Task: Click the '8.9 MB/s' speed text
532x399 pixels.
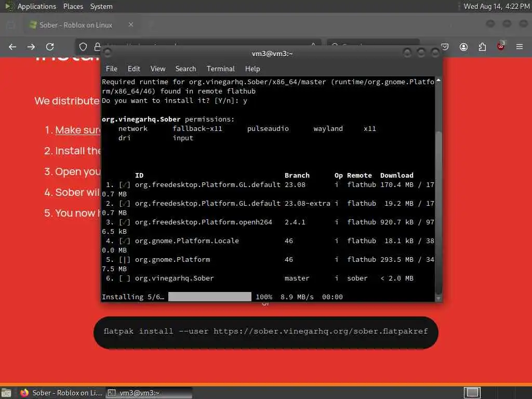Action: (297, 297)
